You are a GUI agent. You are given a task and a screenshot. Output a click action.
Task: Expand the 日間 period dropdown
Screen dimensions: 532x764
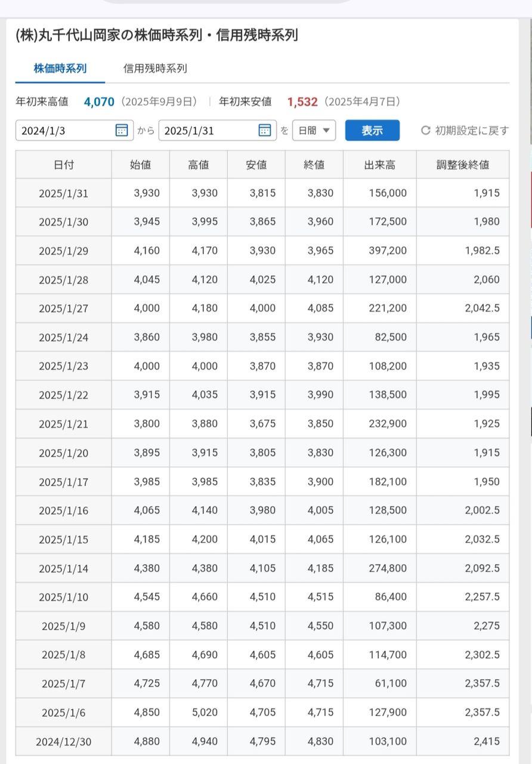click(314, 131)
